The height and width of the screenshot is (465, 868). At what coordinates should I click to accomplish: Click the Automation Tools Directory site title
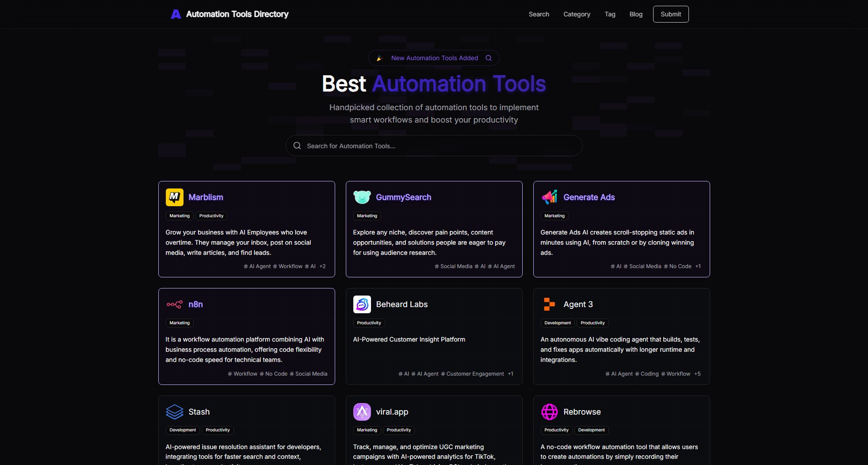point(237,14)
